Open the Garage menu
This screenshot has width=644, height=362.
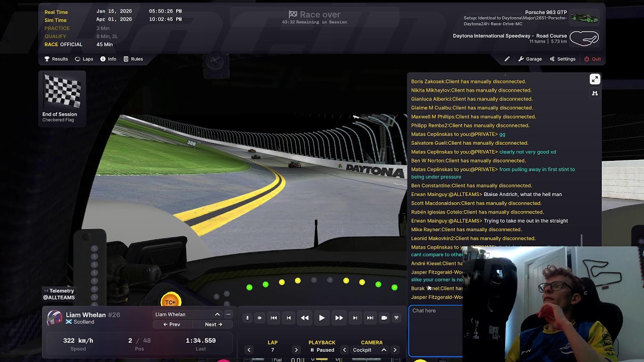pyautogui.click(x=530, y=59)
